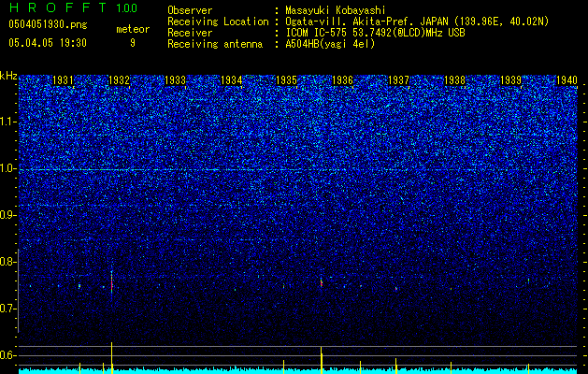Click the Observer field label

pyautogui.click(x=190, y=10)
